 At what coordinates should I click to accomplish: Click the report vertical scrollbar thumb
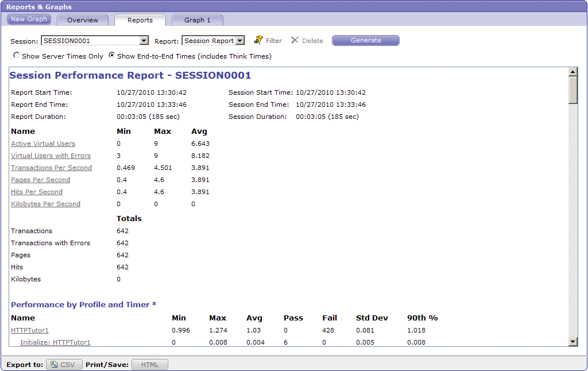(x=572, y=90)
